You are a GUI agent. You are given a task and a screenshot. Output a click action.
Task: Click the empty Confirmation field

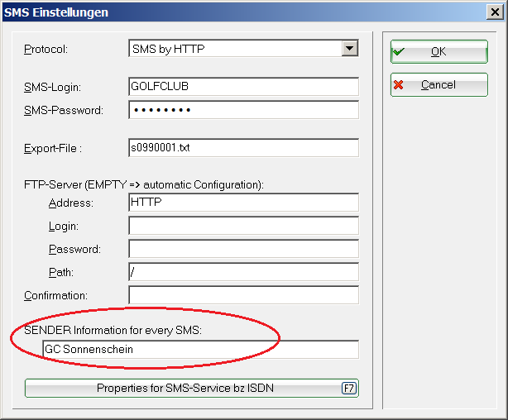pyautogui.click(x=243, y=295)
